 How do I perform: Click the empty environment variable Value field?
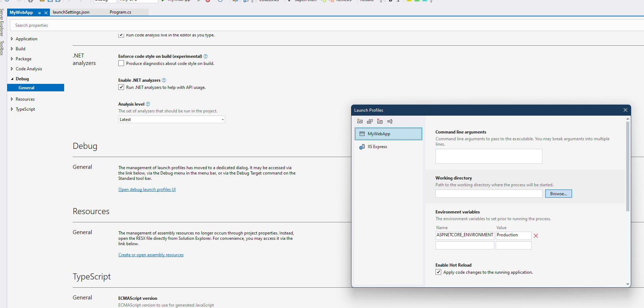(514, 246)
